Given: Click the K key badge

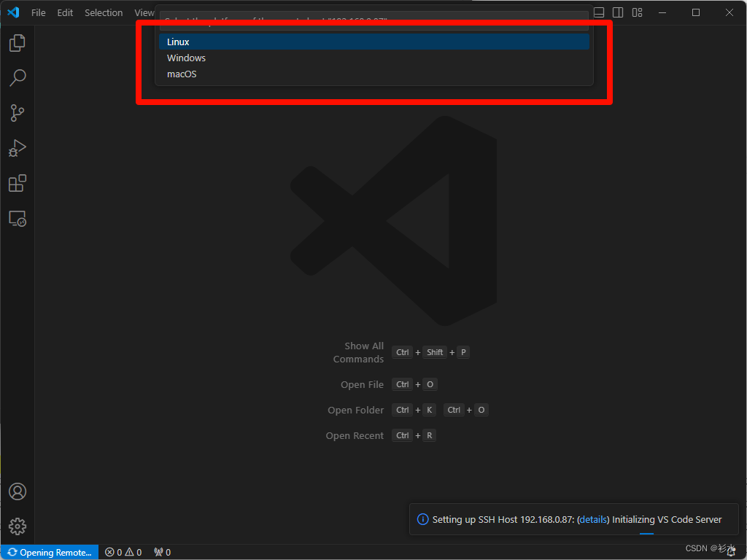Looking at the screenshot, I should (429, 410).
